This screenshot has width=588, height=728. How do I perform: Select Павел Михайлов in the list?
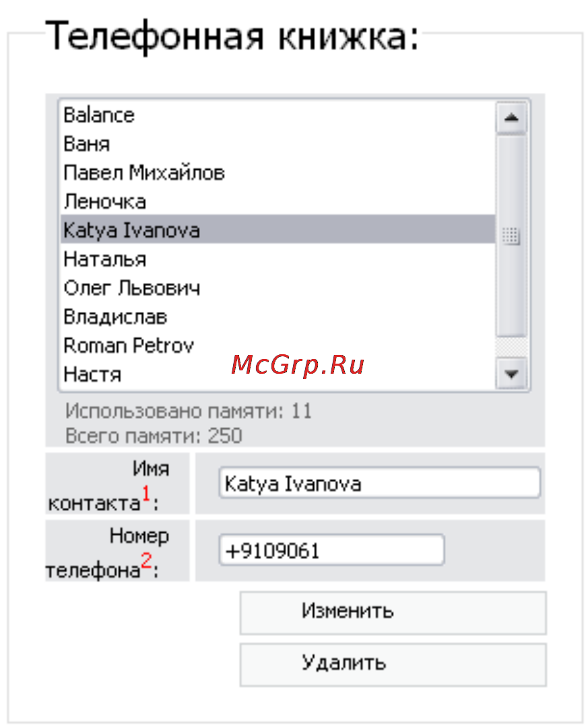tap(277, 172)
